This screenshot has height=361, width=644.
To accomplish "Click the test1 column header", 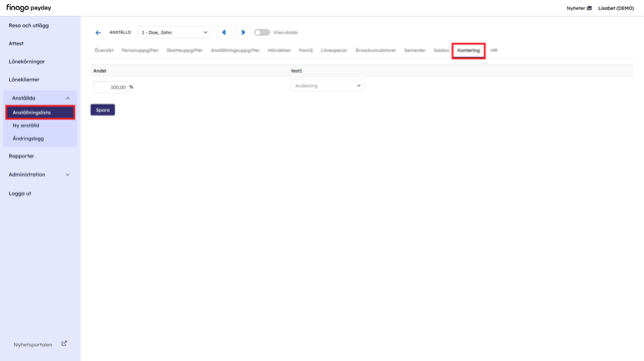I will [297, 71].
